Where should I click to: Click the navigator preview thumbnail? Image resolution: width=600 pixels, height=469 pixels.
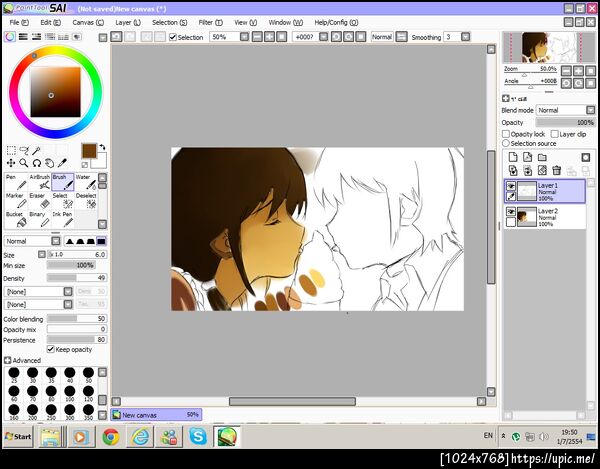[549, 47]
